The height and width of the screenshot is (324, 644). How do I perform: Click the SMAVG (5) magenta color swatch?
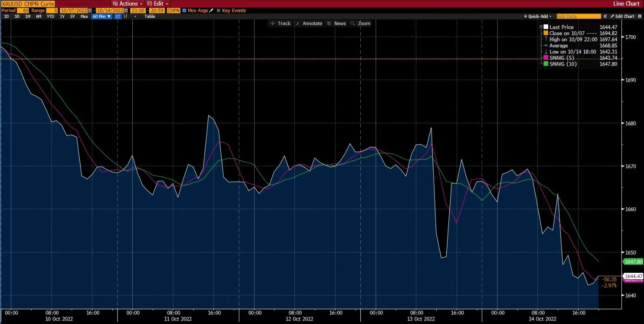click(546, 58)
